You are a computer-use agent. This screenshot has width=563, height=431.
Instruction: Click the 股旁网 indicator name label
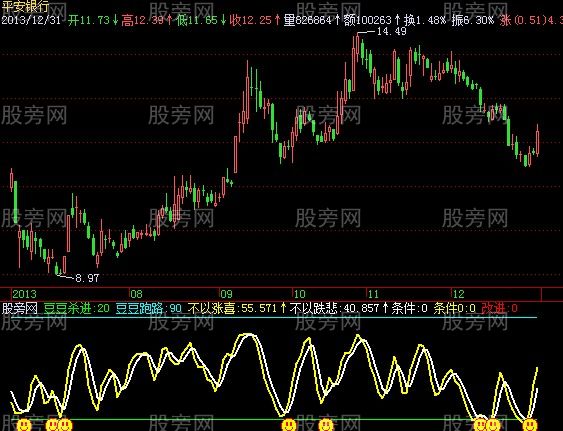coord(19,308)
